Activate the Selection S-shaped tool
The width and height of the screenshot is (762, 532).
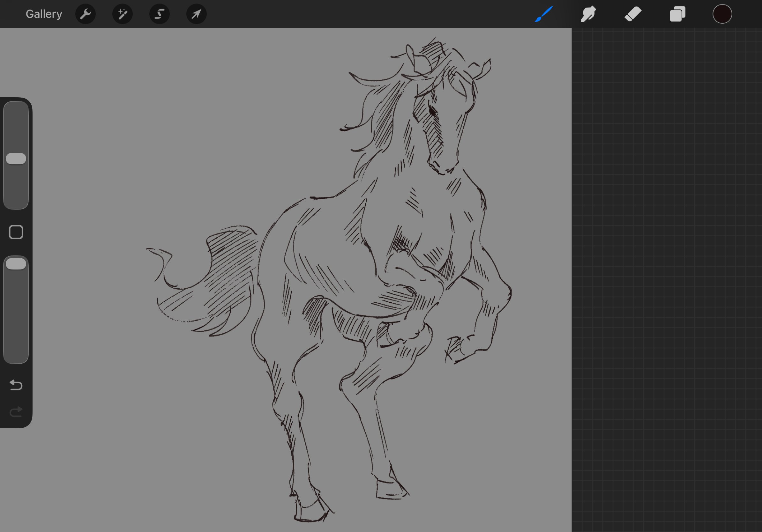click(159, 14)
